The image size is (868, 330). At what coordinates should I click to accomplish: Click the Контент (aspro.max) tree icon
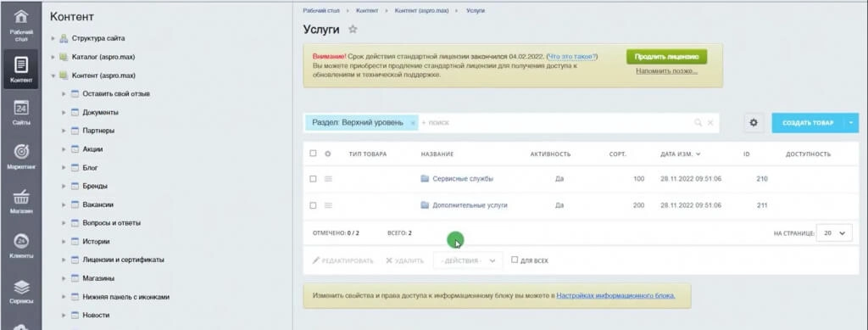tap(64, 76)
